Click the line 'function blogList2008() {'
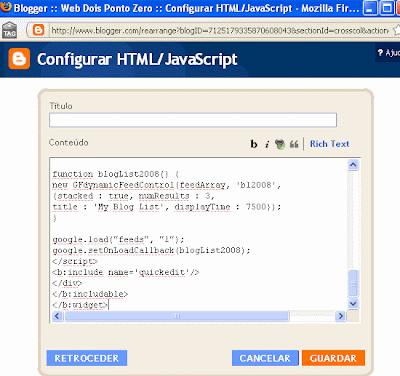400x376 pixels. (116, 174)
